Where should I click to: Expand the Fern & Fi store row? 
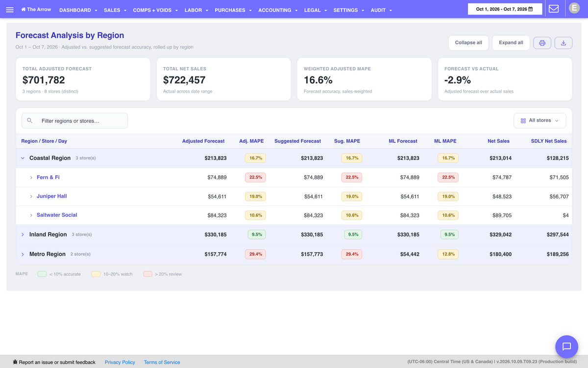pyautogui.click(x=31, y=178)
